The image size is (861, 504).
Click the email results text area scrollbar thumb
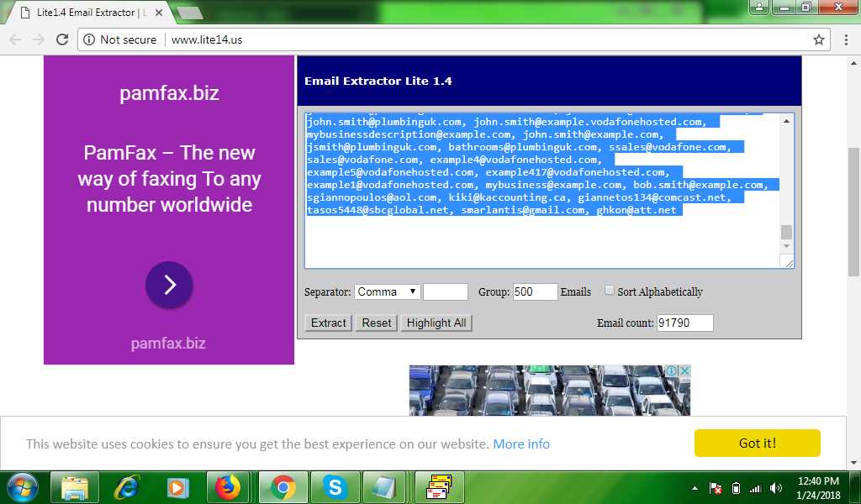coord(786,232)
